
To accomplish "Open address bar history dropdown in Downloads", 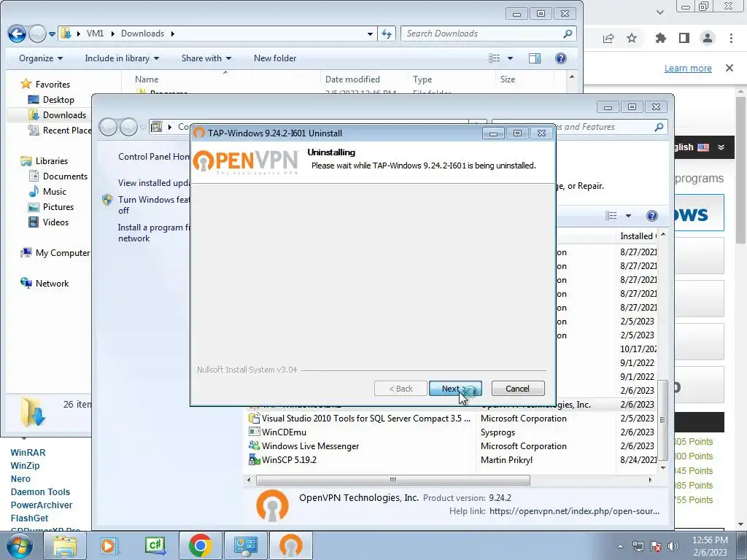I will click(x=370, y=34).
